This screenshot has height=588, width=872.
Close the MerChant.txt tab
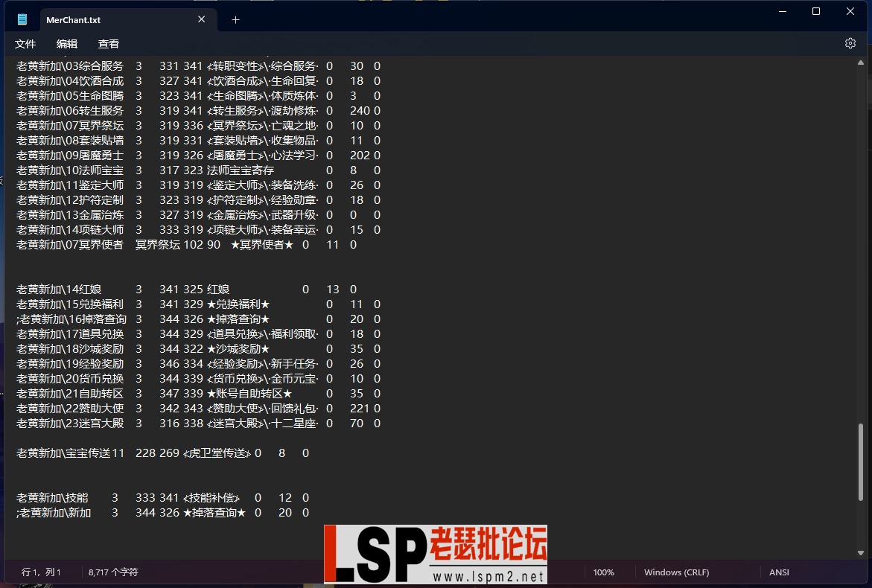click(201, 19)
